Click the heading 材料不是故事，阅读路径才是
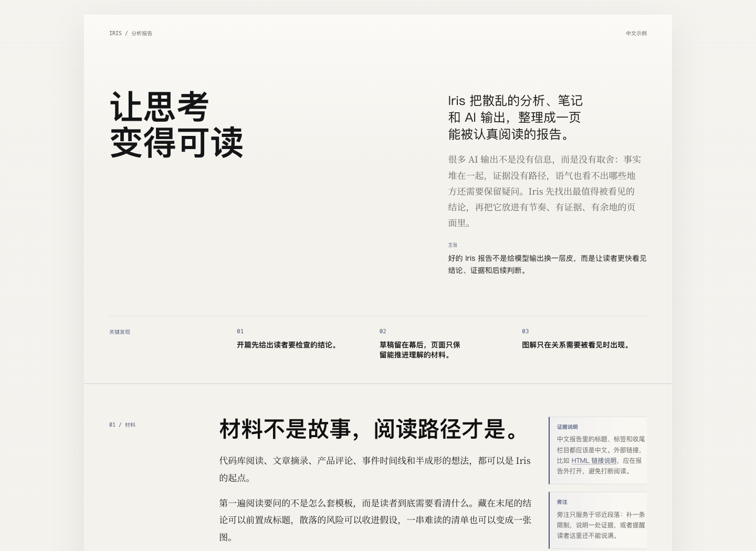Viewport: 756px width, 551px height. click(369, 429)
